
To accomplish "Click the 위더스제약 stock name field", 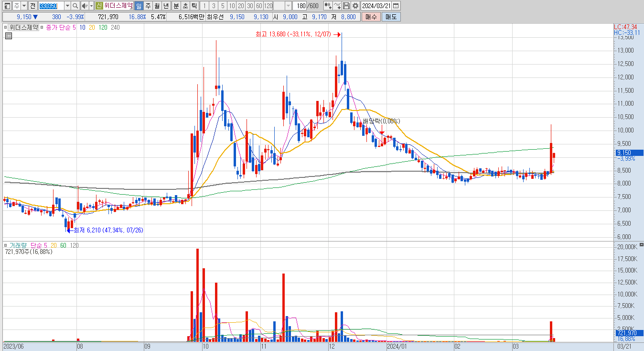I will coord(118,6).
